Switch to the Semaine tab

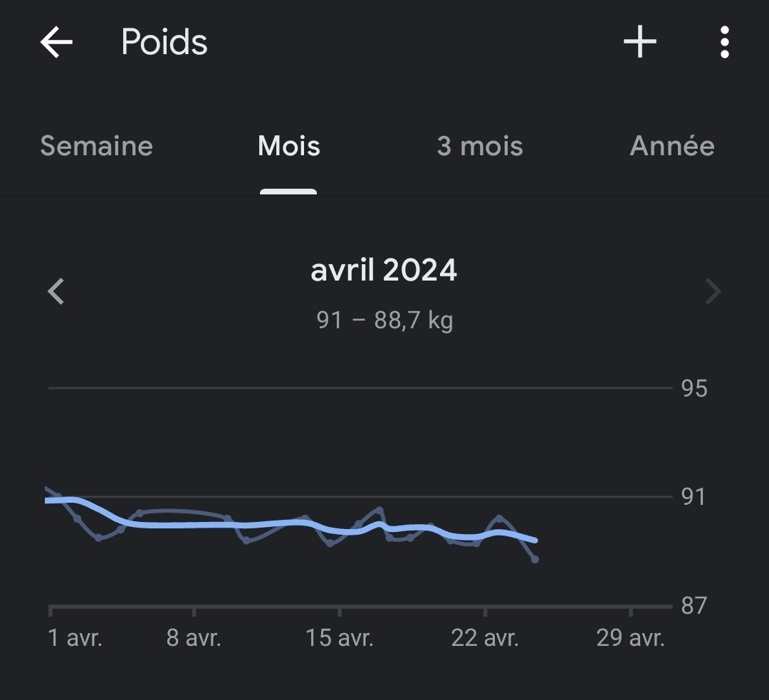click(97, 146)
